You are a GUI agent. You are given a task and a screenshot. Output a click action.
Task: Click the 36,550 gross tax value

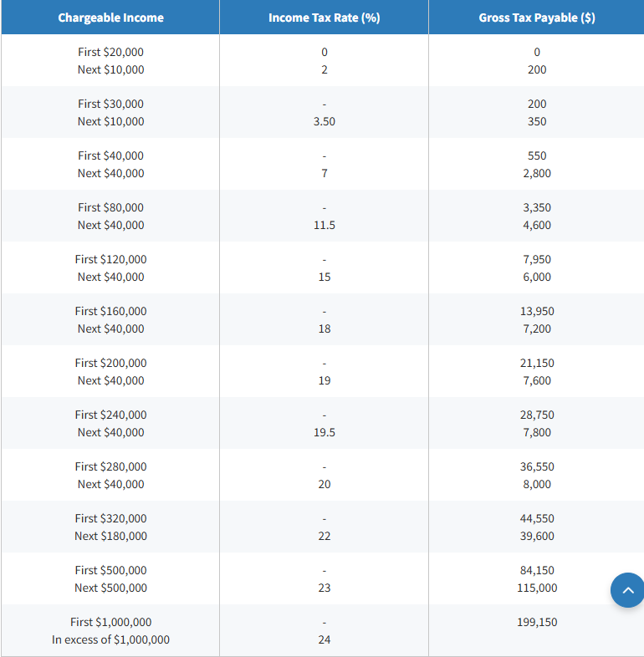pos(537,466)
